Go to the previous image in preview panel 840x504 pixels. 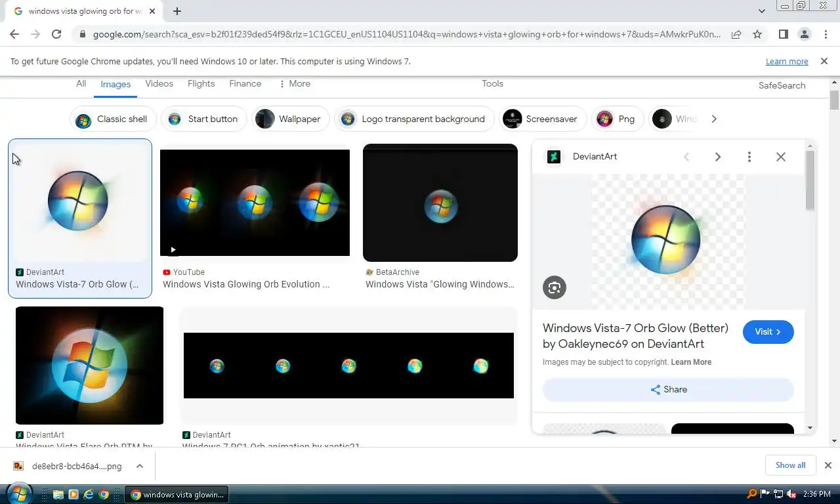coord(686,157)
